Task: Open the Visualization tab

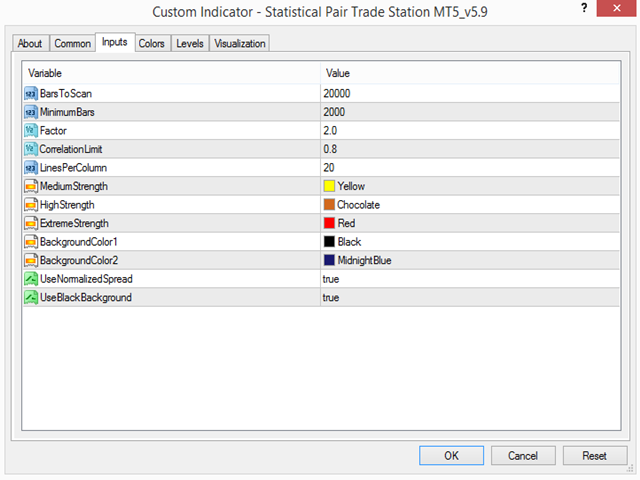Action: click(240, 44)
